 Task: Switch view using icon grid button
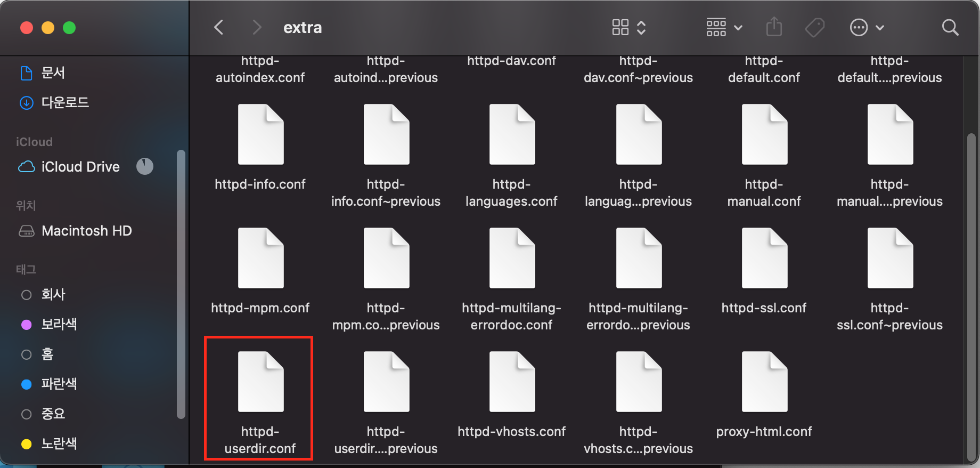pos(620,27)
